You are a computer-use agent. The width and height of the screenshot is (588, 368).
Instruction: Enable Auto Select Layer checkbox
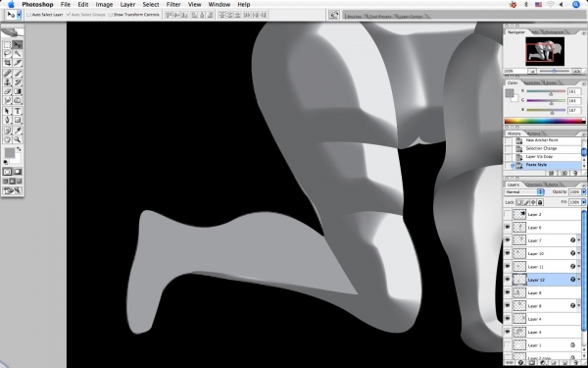click(28, 15)
